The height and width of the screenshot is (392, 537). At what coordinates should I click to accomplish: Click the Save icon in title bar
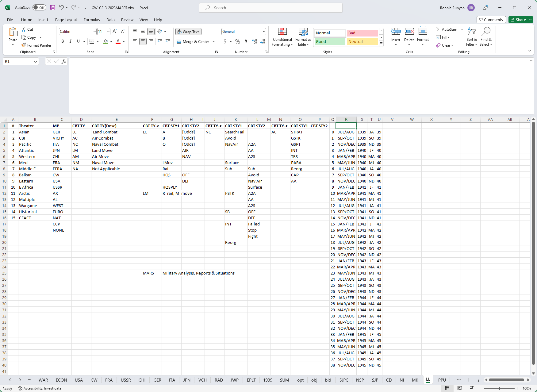[53, 8]
